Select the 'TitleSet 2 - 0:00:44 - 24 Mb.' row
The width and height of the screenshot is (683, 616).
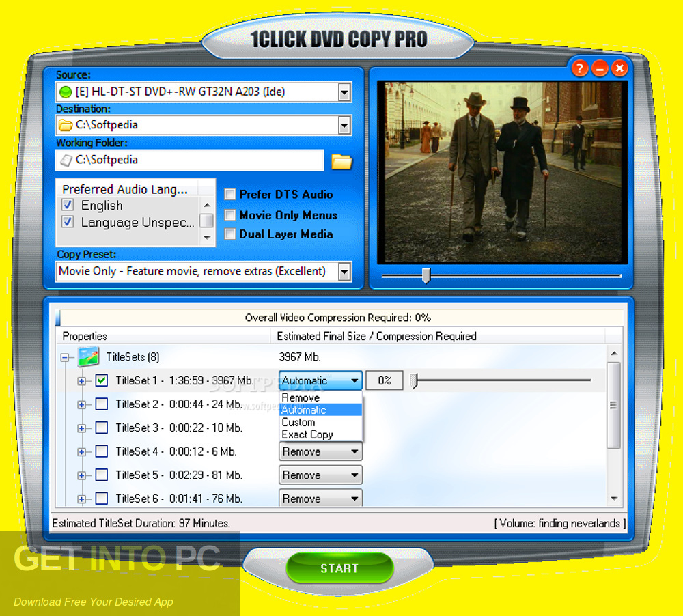point(178,404)
